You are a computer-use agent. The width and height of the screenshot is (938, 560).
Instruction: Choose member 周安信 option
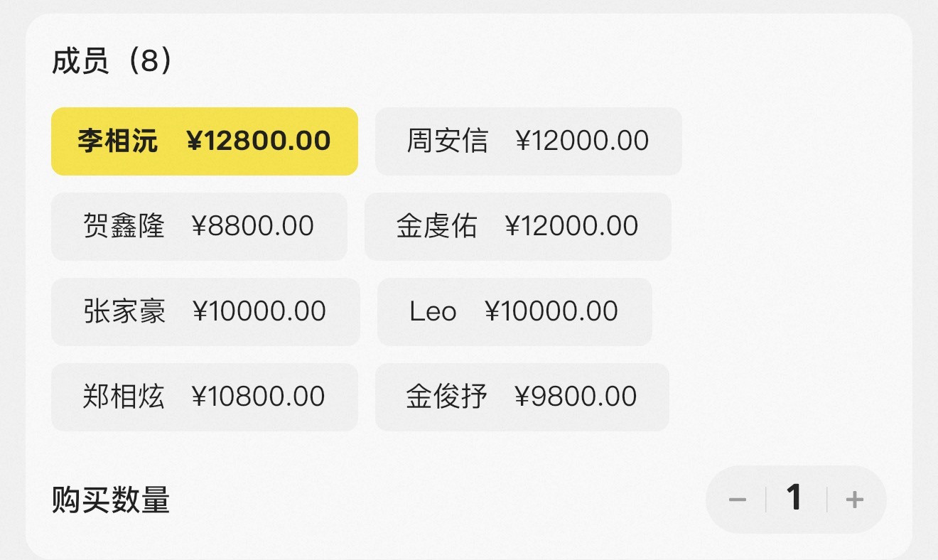(x=528, y=141)
